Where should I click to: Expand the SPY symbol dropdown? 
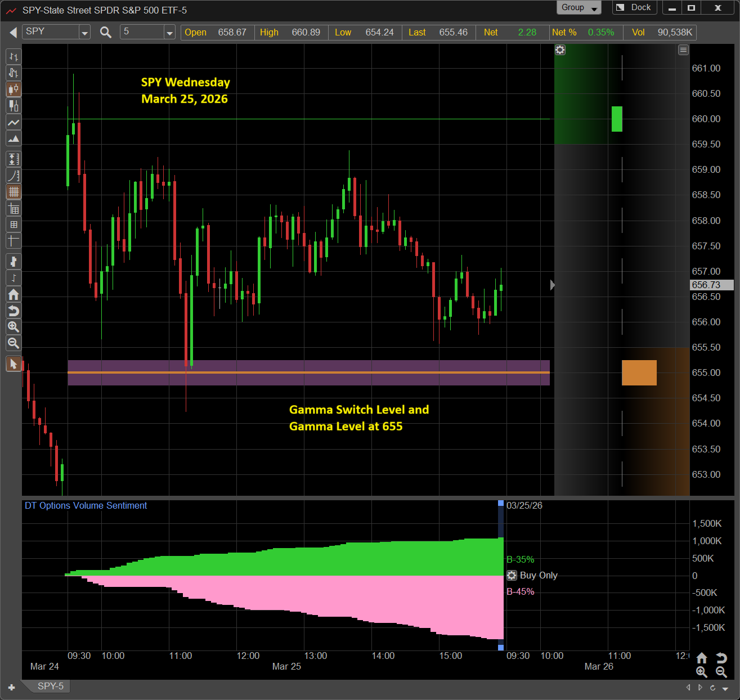click(x=84, y=33)
